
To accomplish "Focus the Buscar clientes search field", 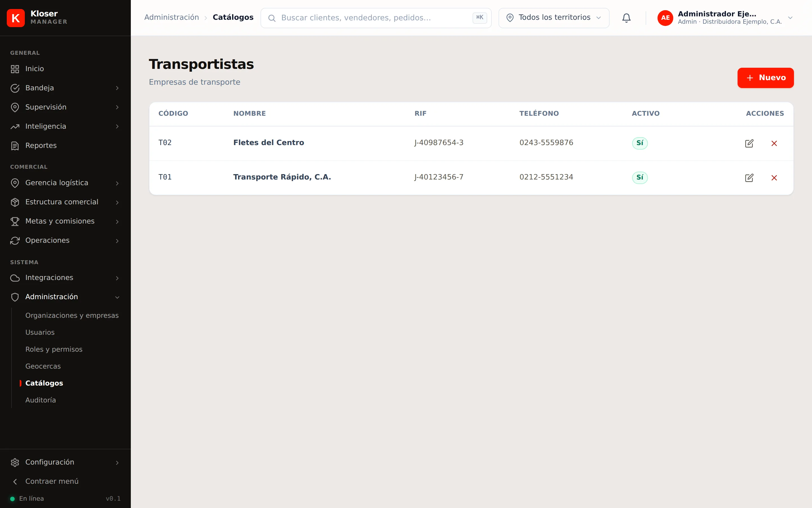I will 376,18.
